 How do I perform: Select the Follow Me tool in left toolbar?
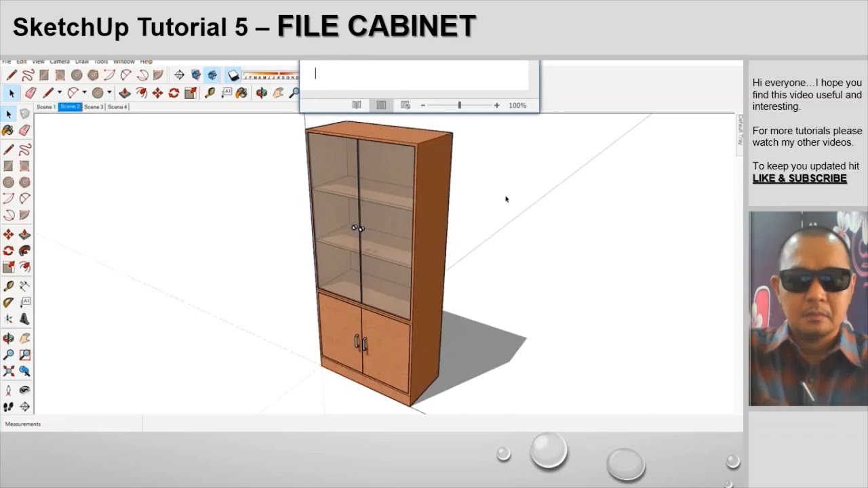(24, 251)
